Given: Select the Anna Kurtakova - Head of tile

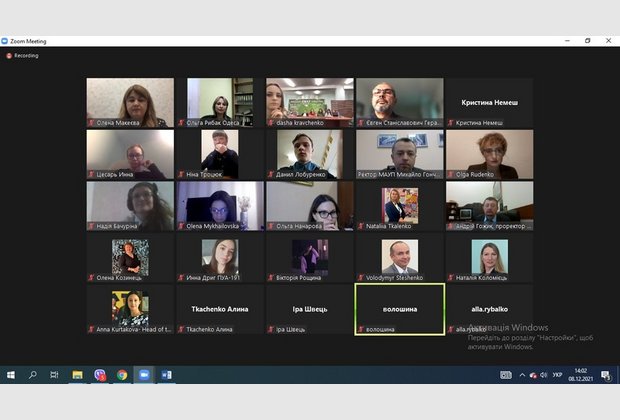Looking at the screenshot, I should [x=130, y=309].
